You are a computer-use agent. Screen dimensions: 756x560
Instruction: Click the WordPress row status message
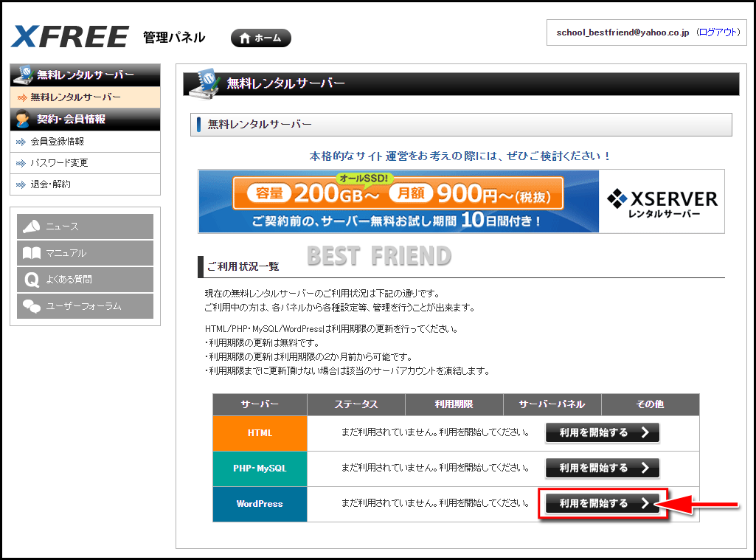coord(435,503)
